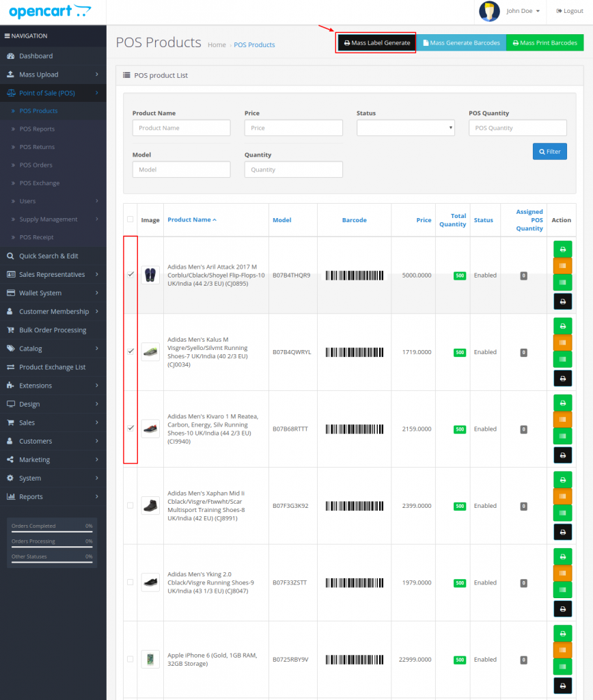The image size is (593, 700).
Task: Check the Adidas Xaphan Mid row checkbox
Action: pyautogui.click(x=130, y=505)
